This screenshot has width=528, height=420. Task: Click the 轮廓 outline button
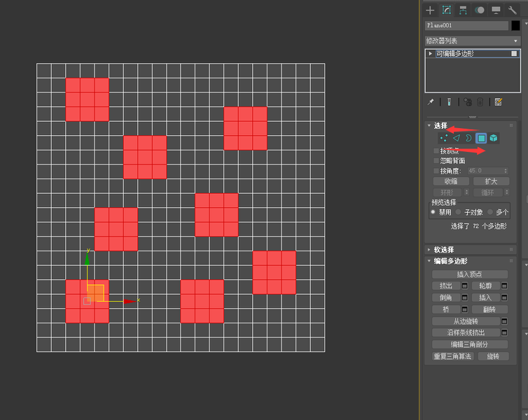tap(485, 286)
